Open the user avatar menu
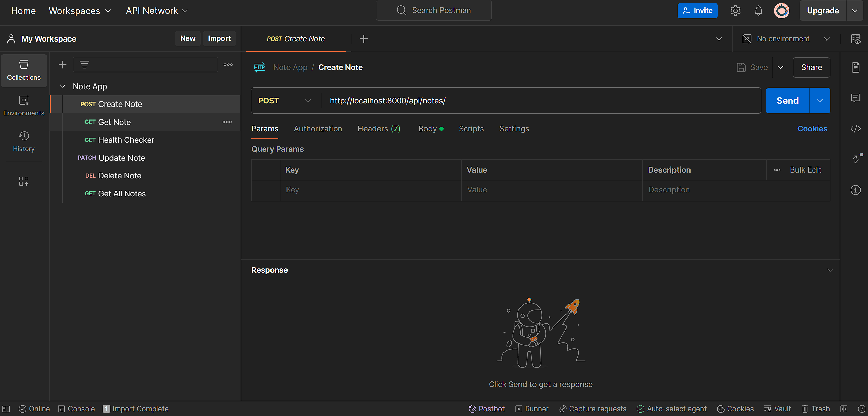868x416 pixels. coord(781,11)
